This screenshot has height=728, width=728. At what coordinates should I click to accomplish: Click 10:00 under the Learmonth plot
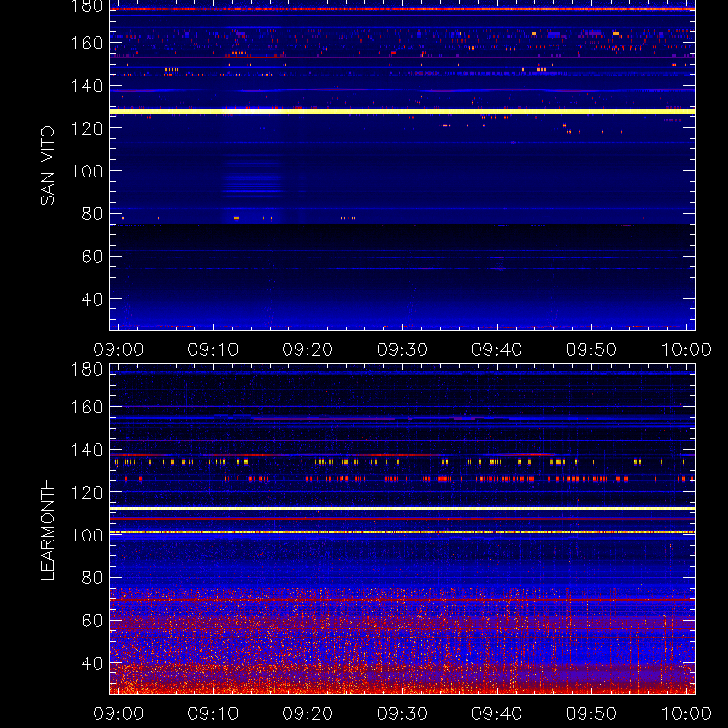(x=686, y=713)
